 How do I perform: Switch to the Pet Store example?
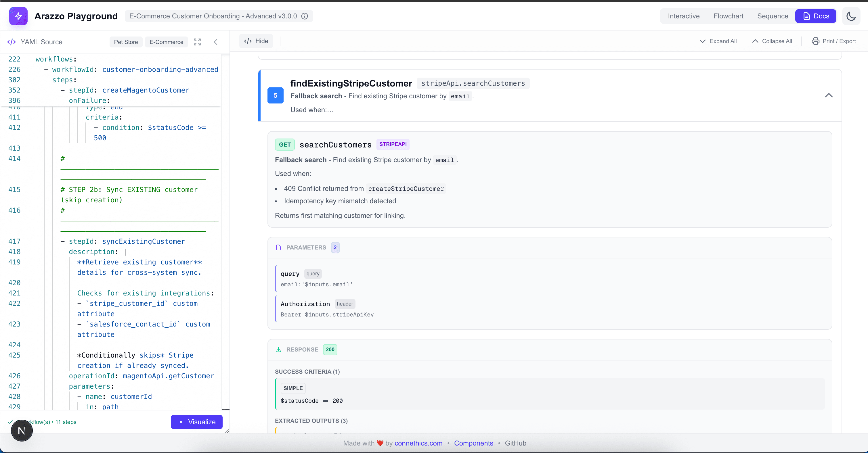click(126, 42)
